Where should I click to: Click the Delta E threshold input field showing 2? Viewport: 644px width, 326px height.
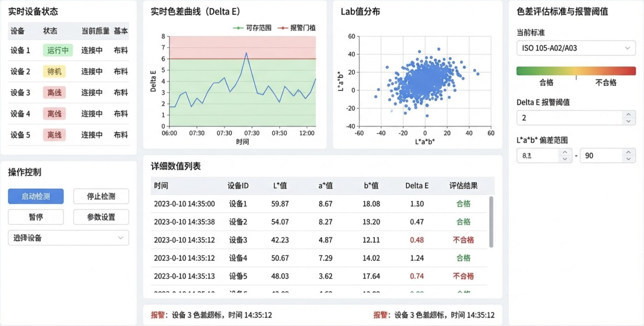[x=569, y=118]
